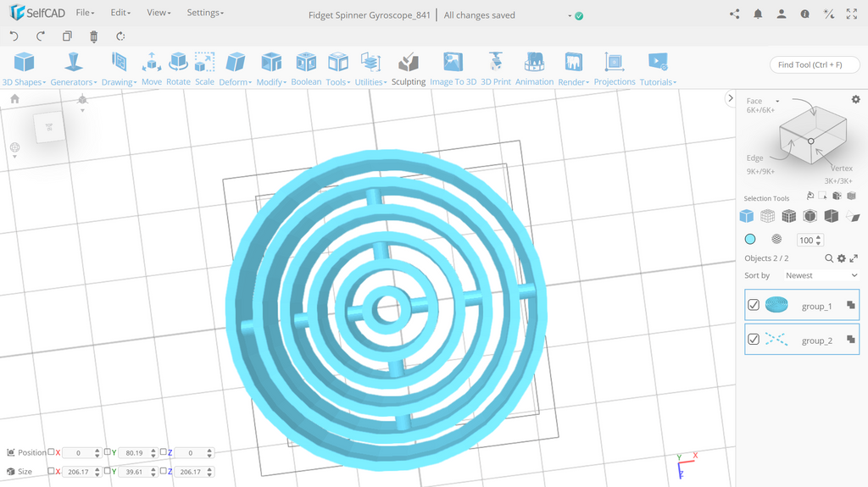Open the user account icon

[x=781, y=14]
